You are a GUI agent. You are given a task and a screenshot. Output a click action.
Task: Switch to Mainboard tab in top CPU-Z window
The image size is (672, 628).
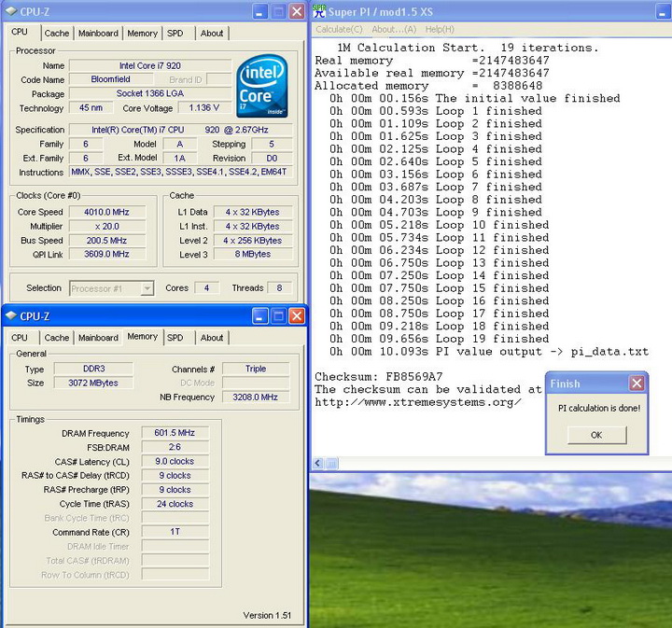pos(98,34)
